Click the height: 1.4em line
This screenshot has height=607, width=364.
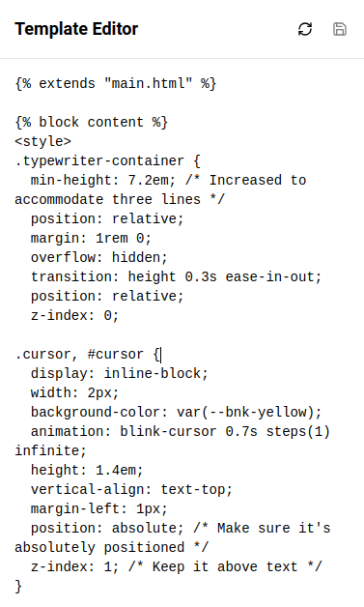(87, 471)
